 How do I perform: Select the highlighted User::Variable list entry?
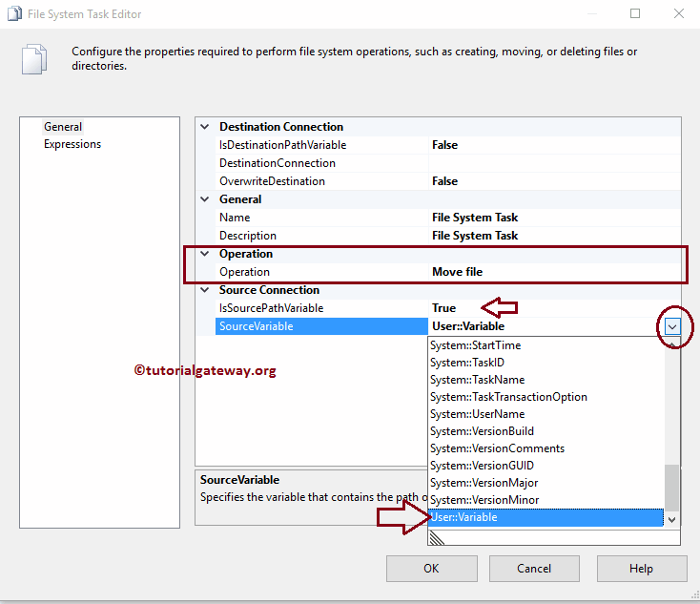(x=546, y=517)
